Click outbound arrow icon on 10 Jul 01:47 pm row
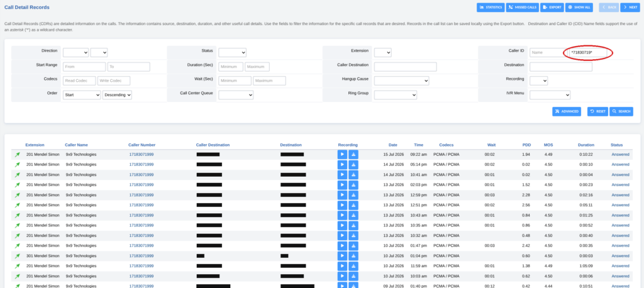This screenshot has width=644, height=288. 17,246
